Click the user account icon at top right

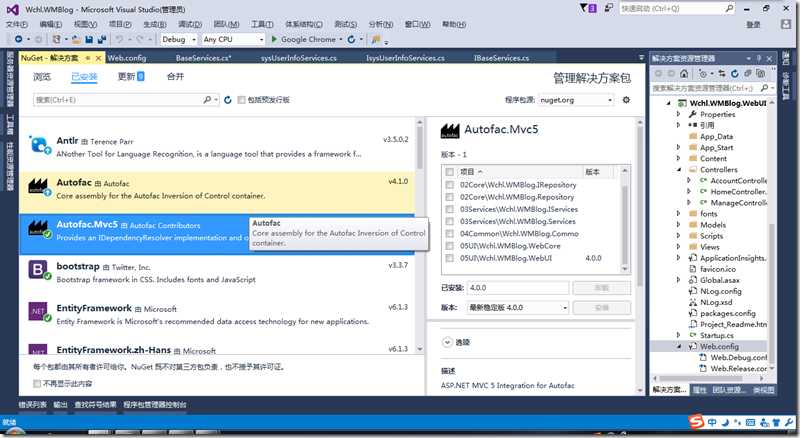(x=786, y=24)
